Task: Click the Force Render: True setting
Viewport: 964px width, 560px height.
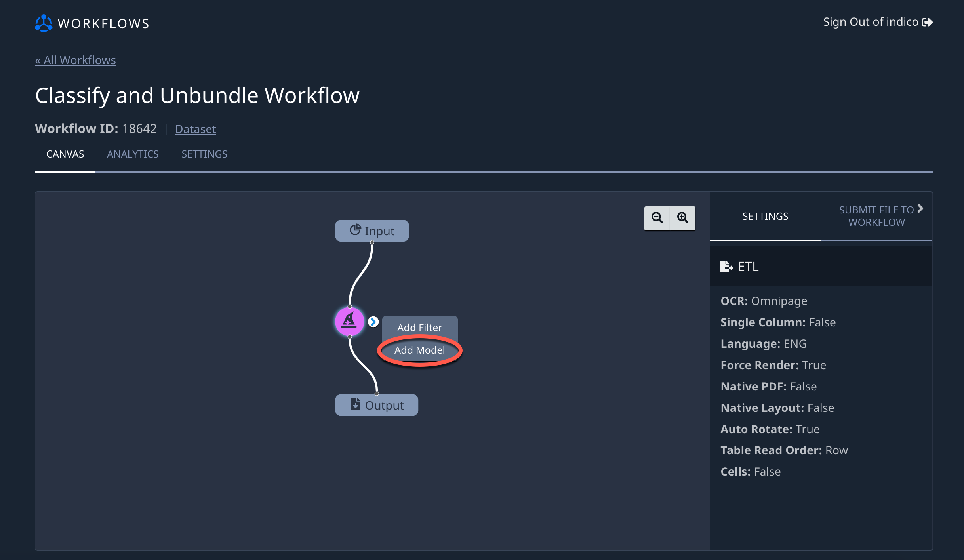Action: click(773, 365)
